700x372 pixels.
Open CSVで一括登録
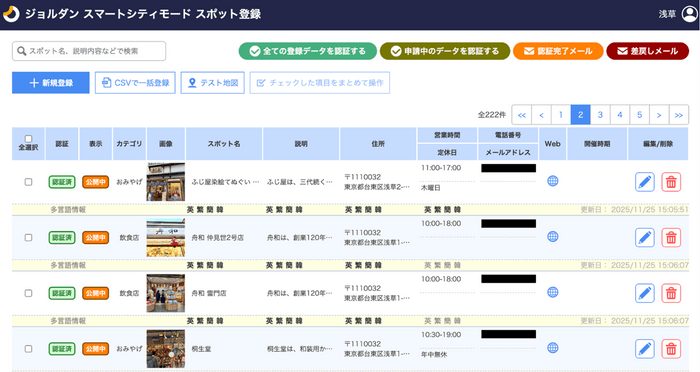(x=135, y=83)
